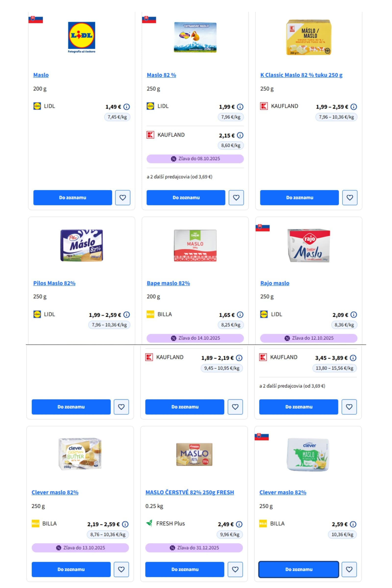Favorite the Lidl Maslo 200 g product

[x=122, y=197]
